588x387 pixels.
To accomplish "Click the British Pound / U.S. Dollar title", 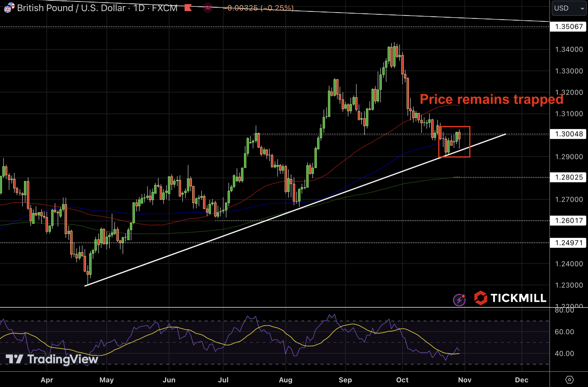I will 71,8.
